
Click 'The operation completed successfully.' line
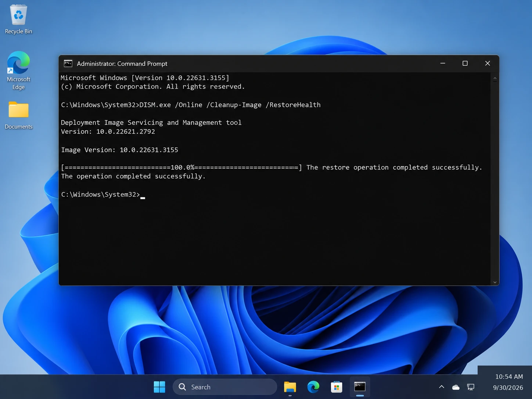[133, 176]
